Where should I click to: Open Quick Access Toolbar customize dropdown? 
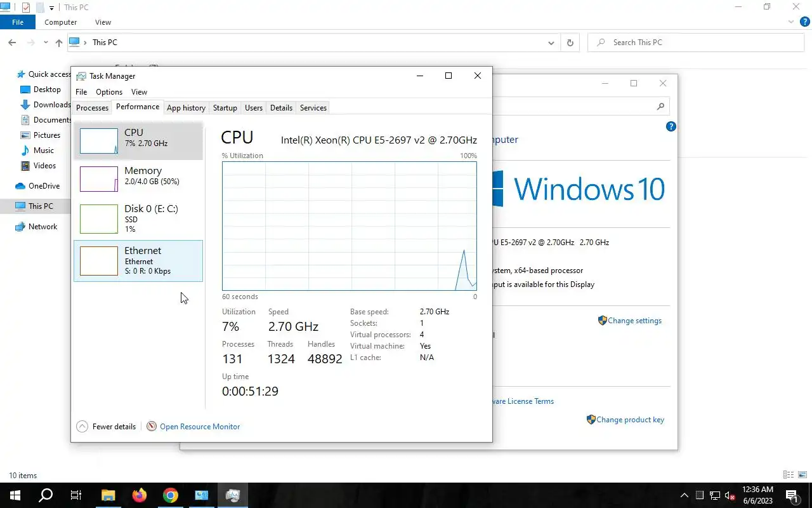(52, 8)
